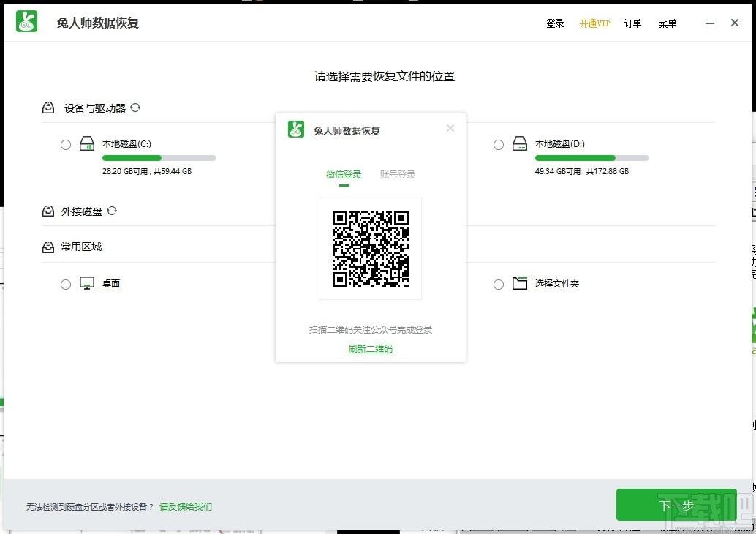This screenshot has width=756, height=534.
Task: Click the D: drive usage bar
Action: (x=592, y=158)
